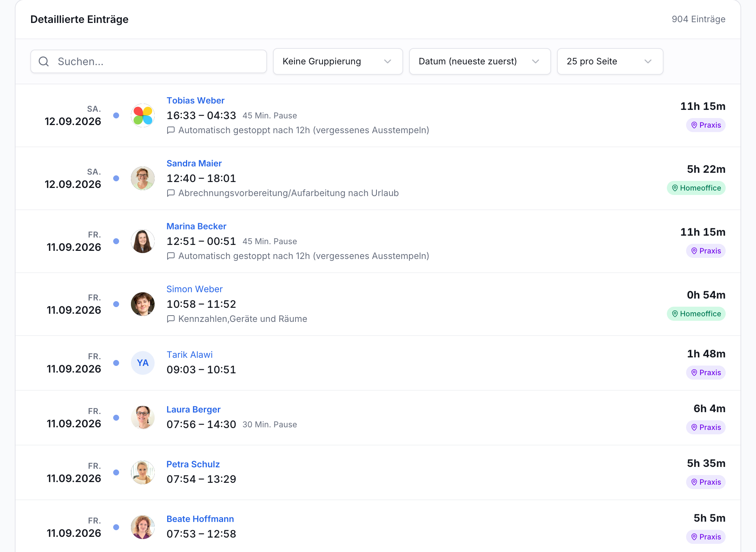The image size is (756, 552).
Task: Click Sandra Maier's avatar photo
Action: coord(143,178)
